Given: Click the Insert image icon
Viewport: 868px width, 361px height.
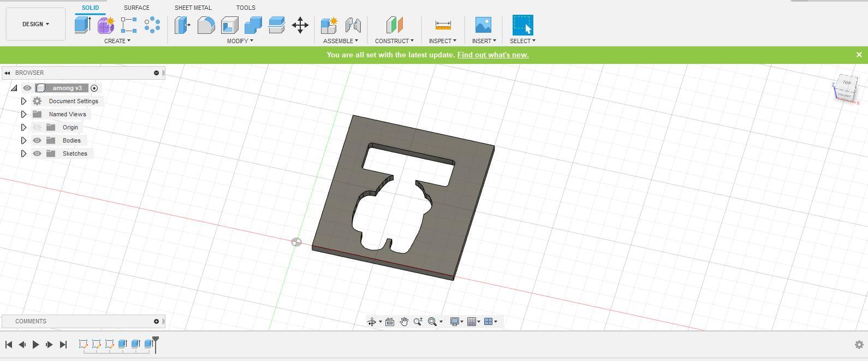Looking at the screenshot, I should pos(483,25).
